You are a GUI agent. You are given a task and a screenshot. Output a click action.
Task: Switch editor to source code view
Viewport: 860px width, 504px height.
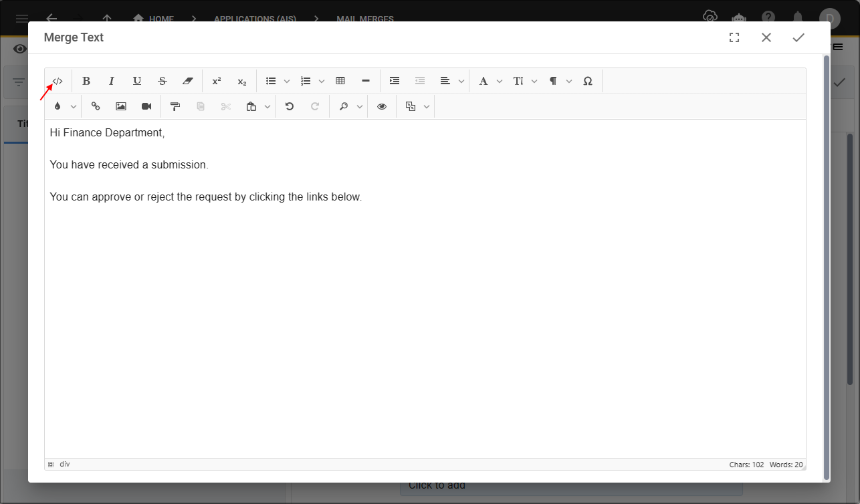tap(58, 81)
